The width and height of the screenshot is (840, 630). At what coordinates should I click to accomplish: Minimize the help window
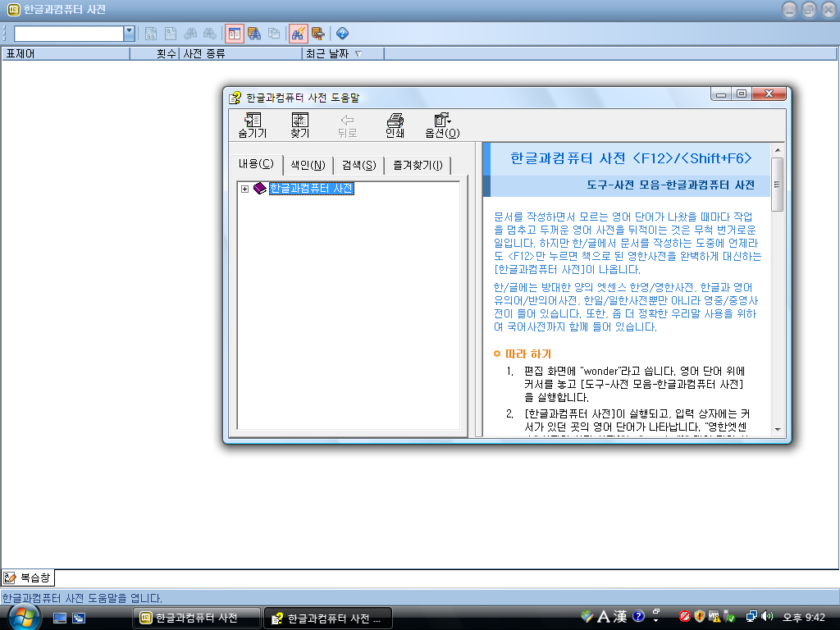pos(721,94)
